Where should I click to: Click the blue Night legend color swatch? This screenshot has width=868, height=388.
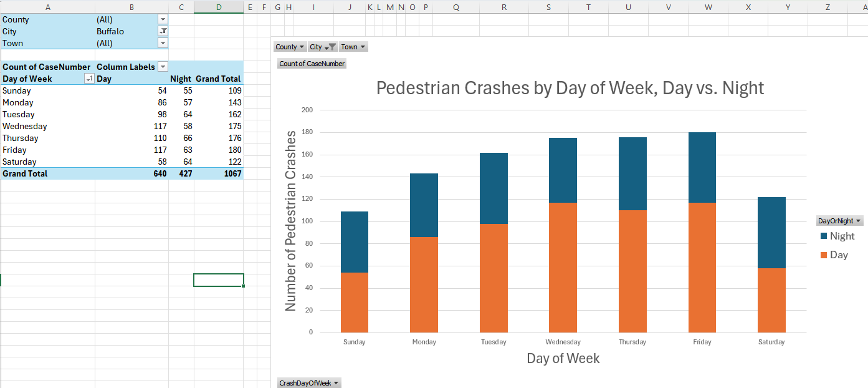tap(824, 236)
